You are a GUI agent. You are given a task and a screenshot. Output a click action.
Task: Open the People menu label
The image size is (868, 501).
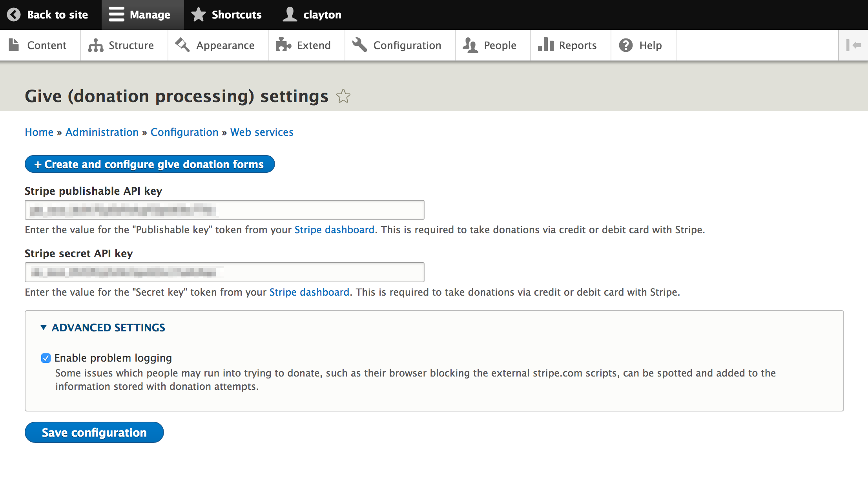[500, 46]
